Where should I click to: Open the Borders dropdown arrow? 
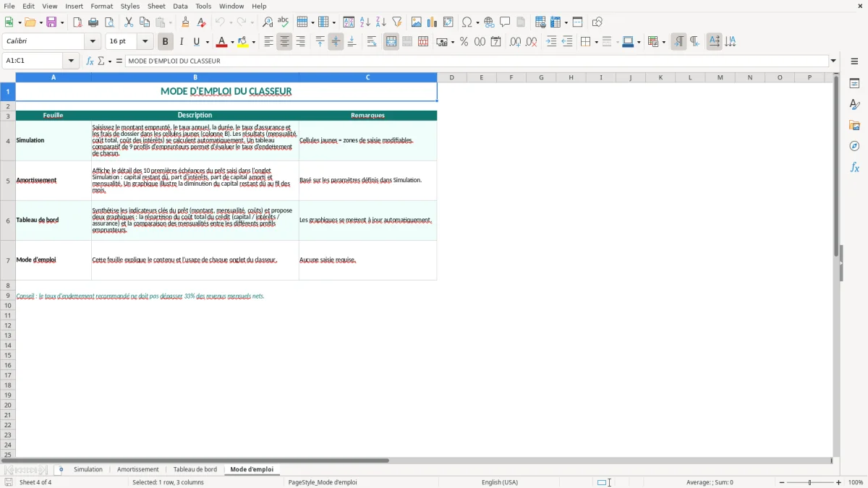click(x=595, y=42)
